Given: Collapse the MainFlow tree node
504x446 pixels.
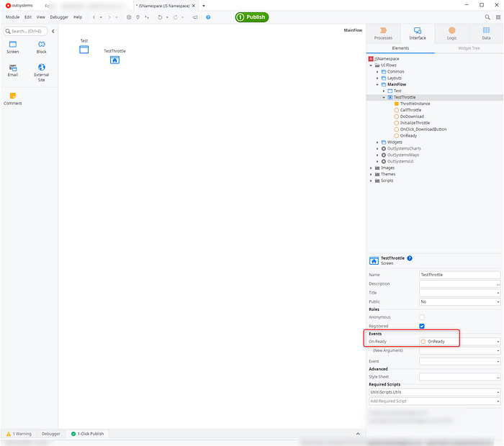Looking at the screenshot, I should [377, 84].
